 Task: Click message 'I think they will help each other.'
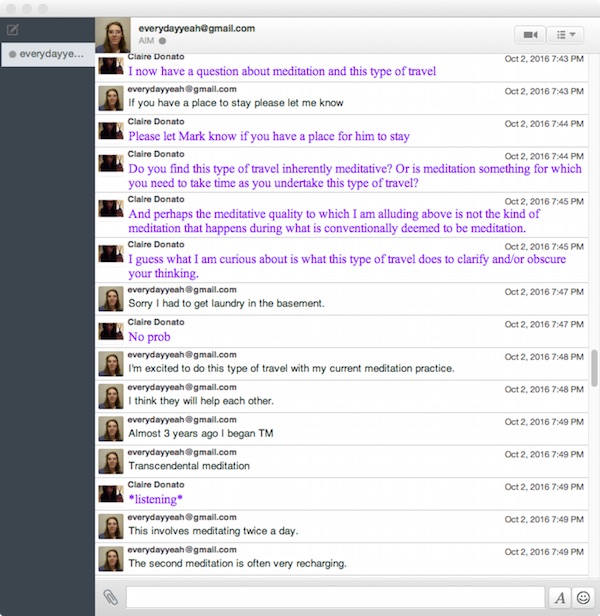(201, 401)
